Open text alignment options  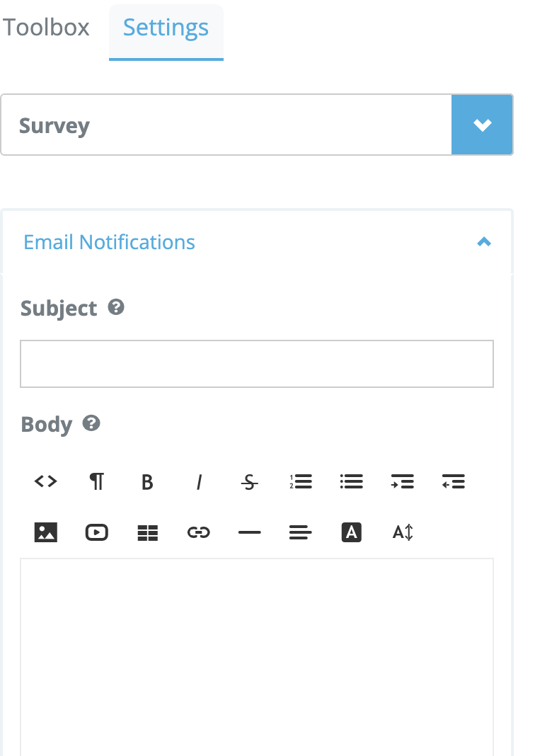(301, 532)
